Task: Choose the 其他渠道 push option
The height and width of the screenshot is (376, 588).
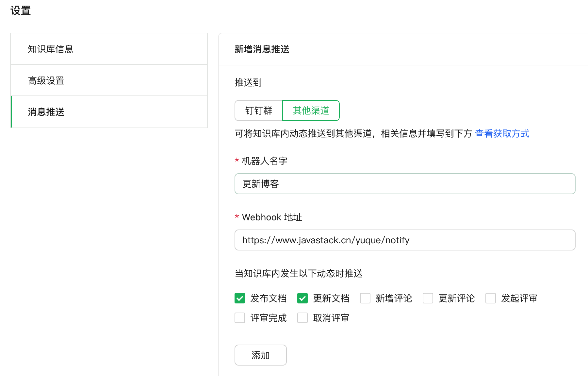Action: (x=311, y=111)
